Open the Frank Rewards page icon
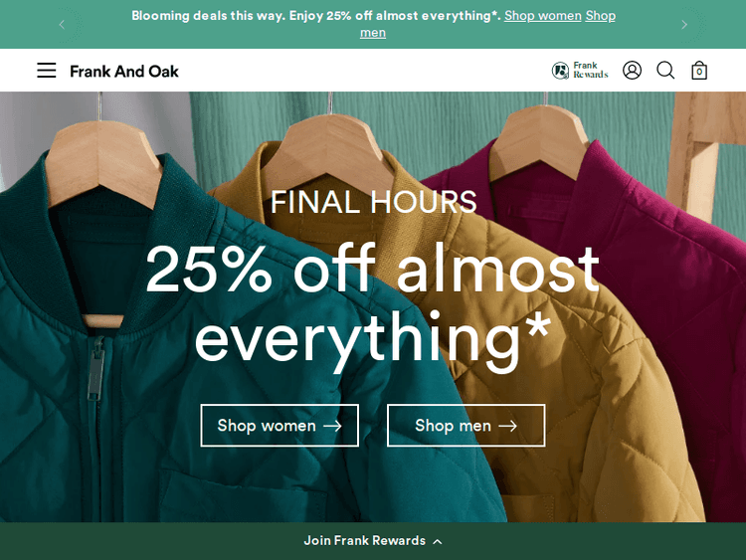Image resolution: width=746 pixels, height=560 pixels. [580, 71]
